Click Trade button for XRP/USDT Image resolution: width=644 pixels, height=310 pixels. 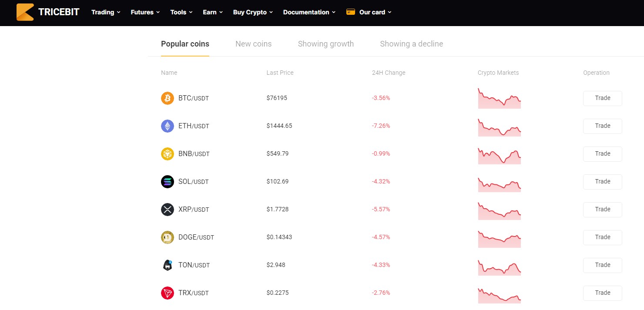pos(603,210)
